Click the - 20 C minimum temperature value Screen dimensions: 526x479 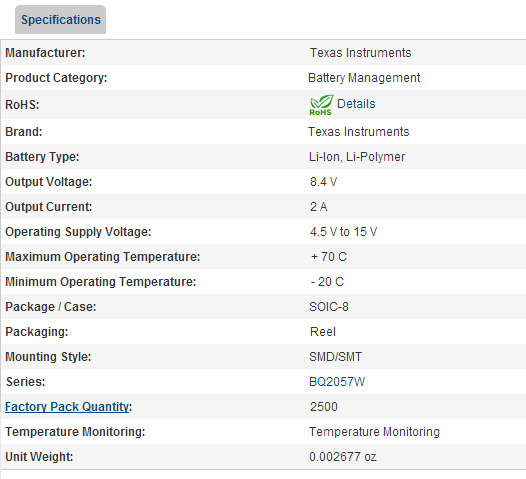pyautogui.click(x=327, y=282)
